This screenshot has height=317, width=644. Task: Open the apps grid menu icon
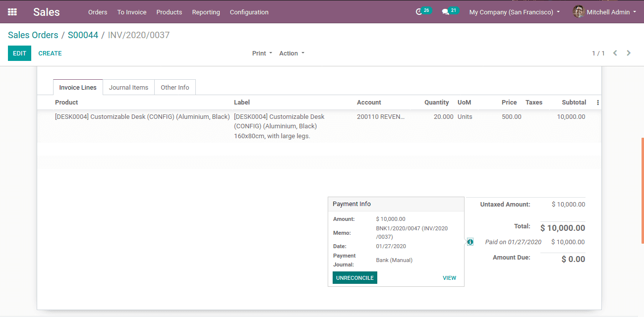click(x=12, y=12)
